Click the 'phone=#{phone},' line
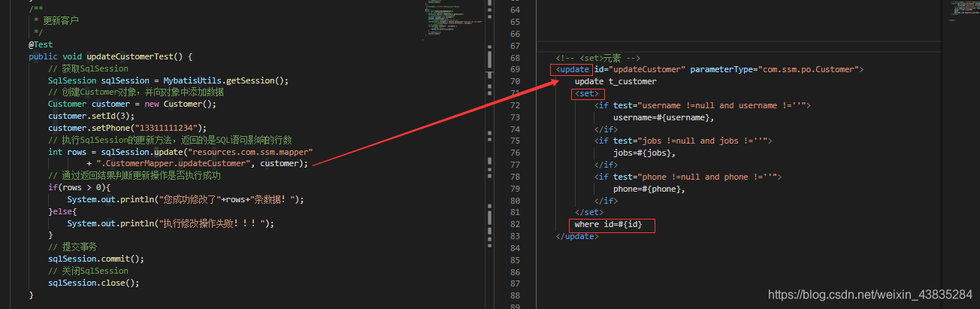The width and height of the screenshot is (980, 309). [649, 189]
